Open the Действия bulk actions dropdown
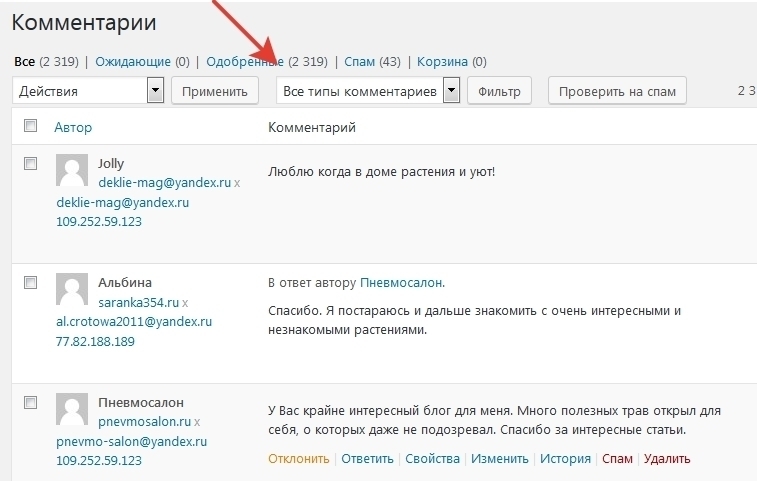 [88, 91]
